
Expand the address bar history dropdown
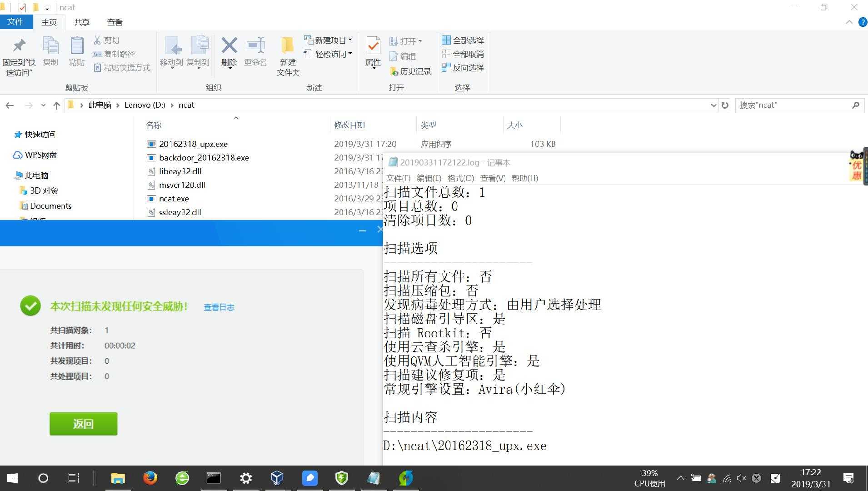[x=713, y=105]
